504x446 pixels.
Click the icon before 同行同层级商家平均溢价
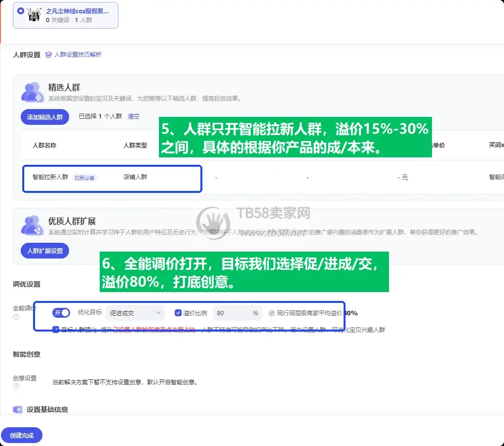271,313
